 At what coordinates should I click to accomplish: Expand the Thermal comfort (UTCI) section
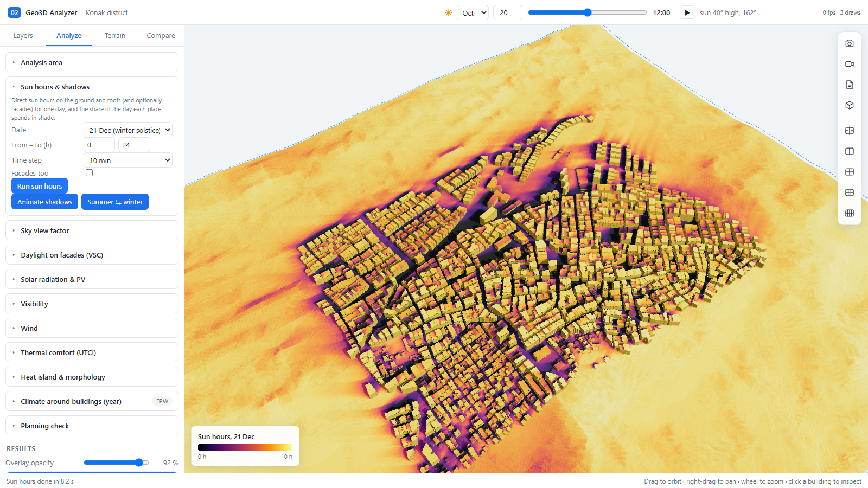92,352
